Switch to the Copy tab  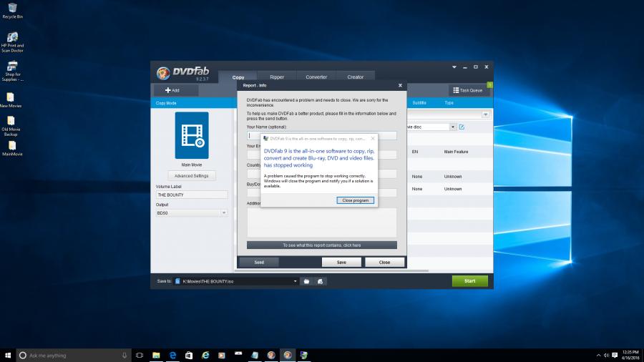[238, 77]
